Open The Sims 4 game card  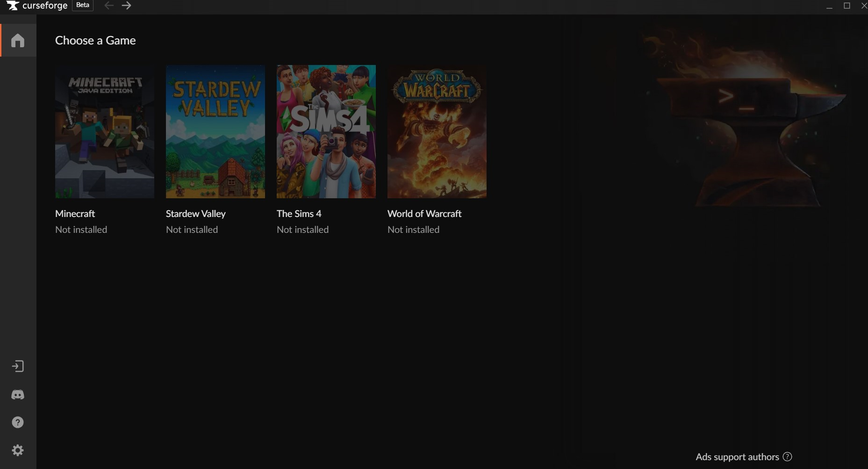click(326, 131)
